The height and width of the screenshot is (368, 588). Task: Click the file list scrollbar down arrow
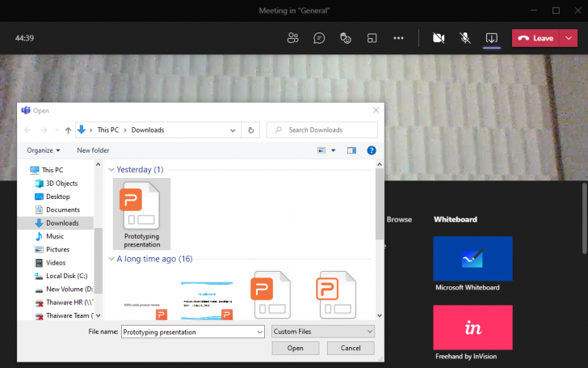point(380,315)
